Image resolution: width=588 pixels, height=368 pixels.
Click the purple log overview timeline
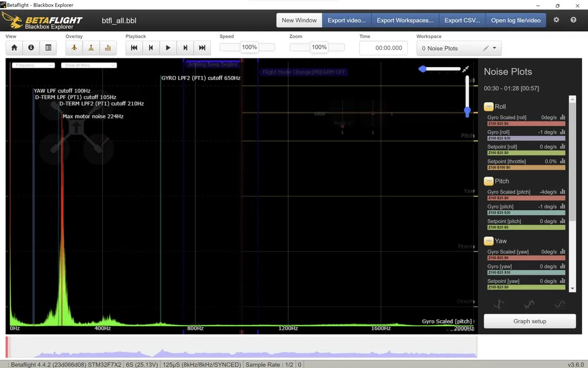coord(241,347)
